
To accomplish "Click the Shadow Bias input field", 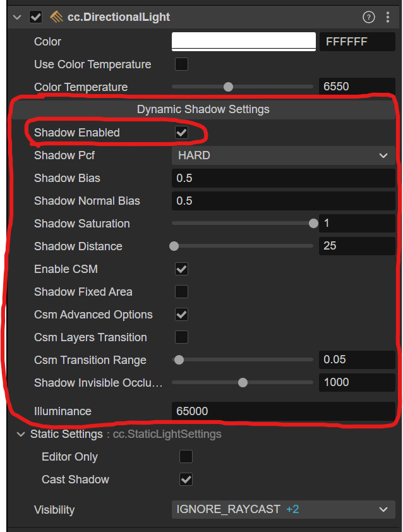I will [x=283, y=178].
